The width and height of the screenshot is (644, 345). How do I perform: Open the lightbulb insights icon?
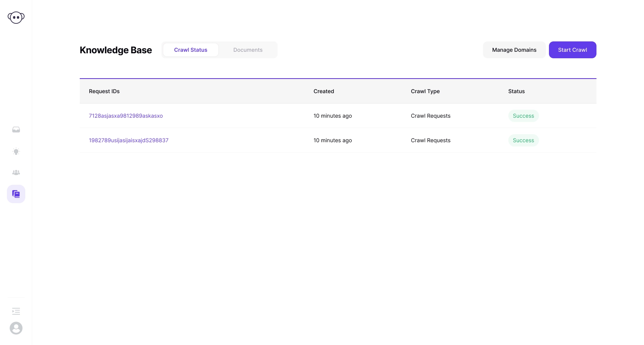tap(16, 151)
